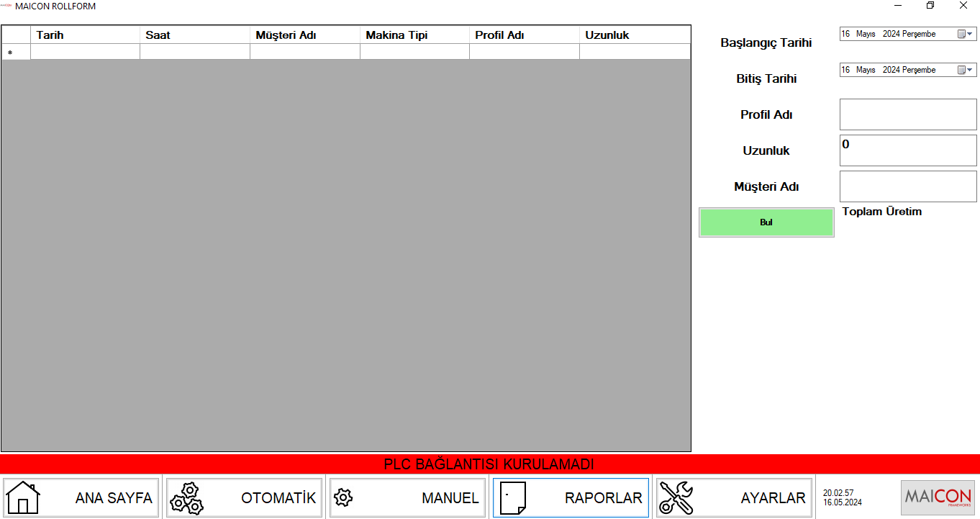This screenshot has height=519, width=980.
Task: Click the document icon for Raporlar
Action: [512, 497]
